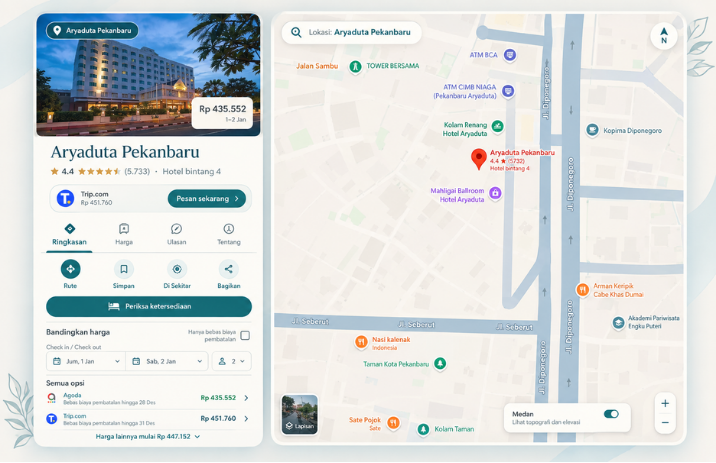Open the check-in date Jum, 1 Jan dropdown
The image size is (716, 463).
(86, 361)
